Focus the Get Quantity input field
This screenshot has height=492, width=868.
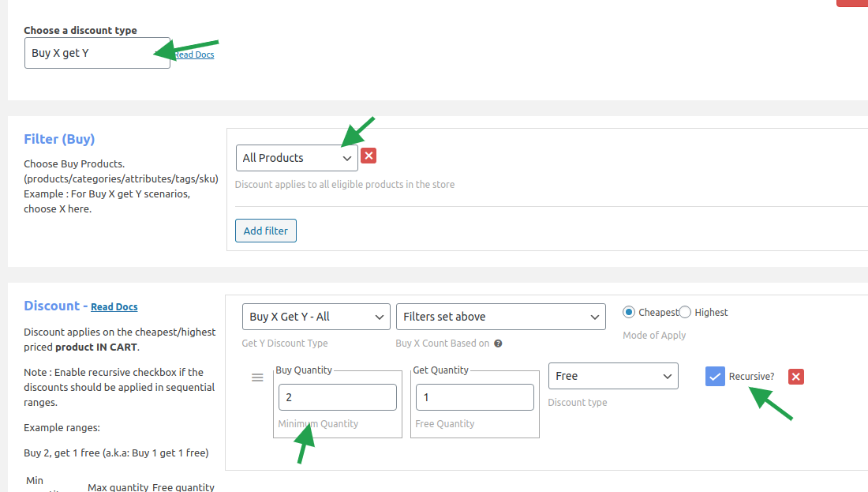pos(474,397)
